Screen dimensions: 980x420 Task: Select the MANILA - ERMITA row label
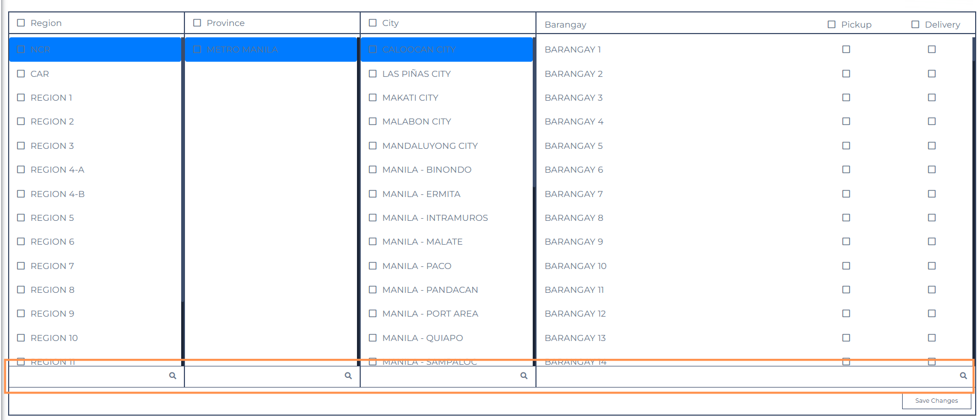click(x=421, y=194)
